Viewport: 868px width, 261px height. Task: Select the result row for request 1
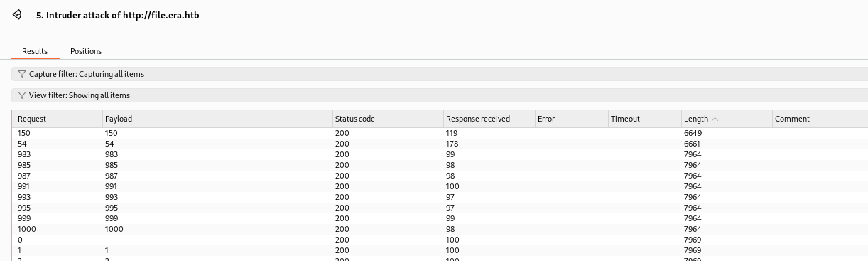[x=440, y=250]
